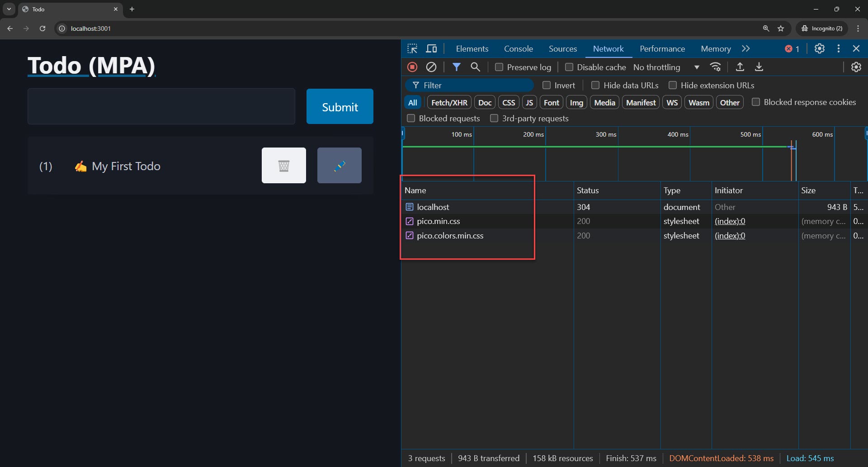Click the inspect element picker icon
This screenshot has width=868, height=467.
pyautogui.click(x=412, y=48)
